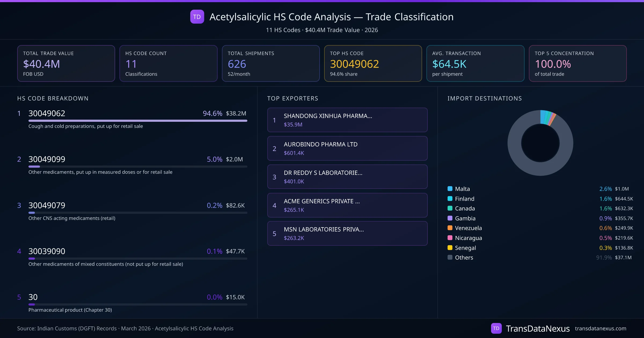Click the Malta blue legend swatch
The width and height of the screenshot is (644, 338).
[x=450, y=189]
